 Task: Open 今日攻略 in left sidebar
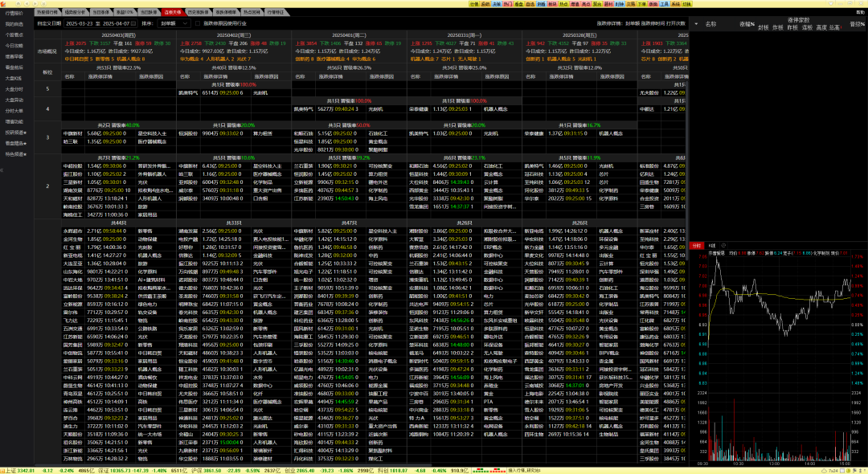click(x=14, y=46)
